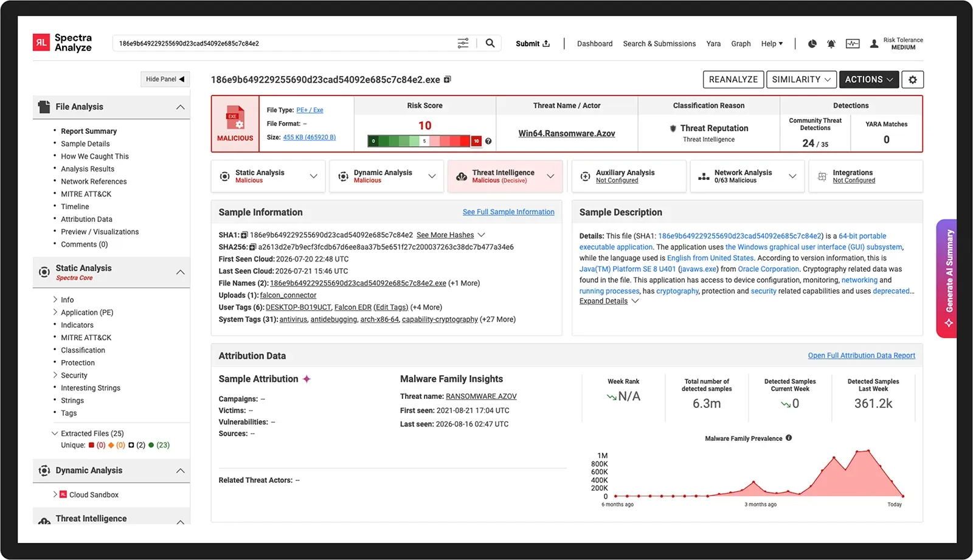Click the Sample Attribution sparkle icon
The width and height of the screenshot is (973, 560).
(306, 379)
